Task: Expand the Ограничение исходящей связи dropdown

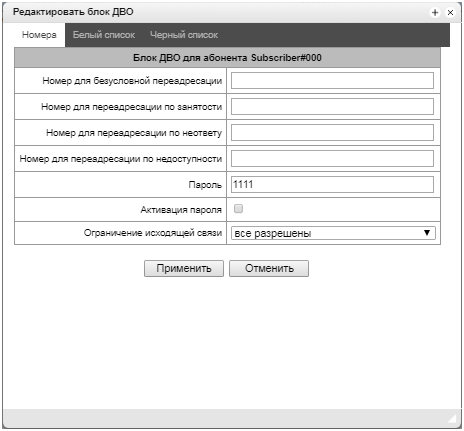Action: [333, 233]
